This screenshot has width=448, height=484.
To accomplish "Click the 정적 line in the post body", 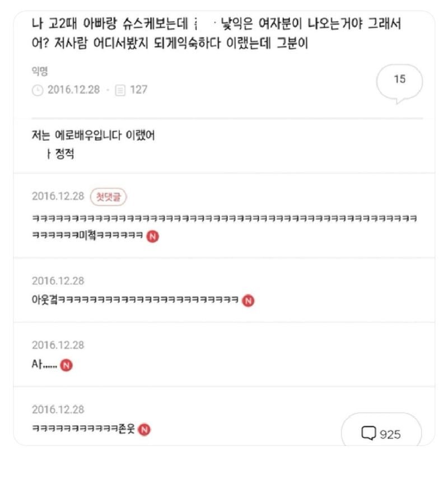I will (62, 155).
